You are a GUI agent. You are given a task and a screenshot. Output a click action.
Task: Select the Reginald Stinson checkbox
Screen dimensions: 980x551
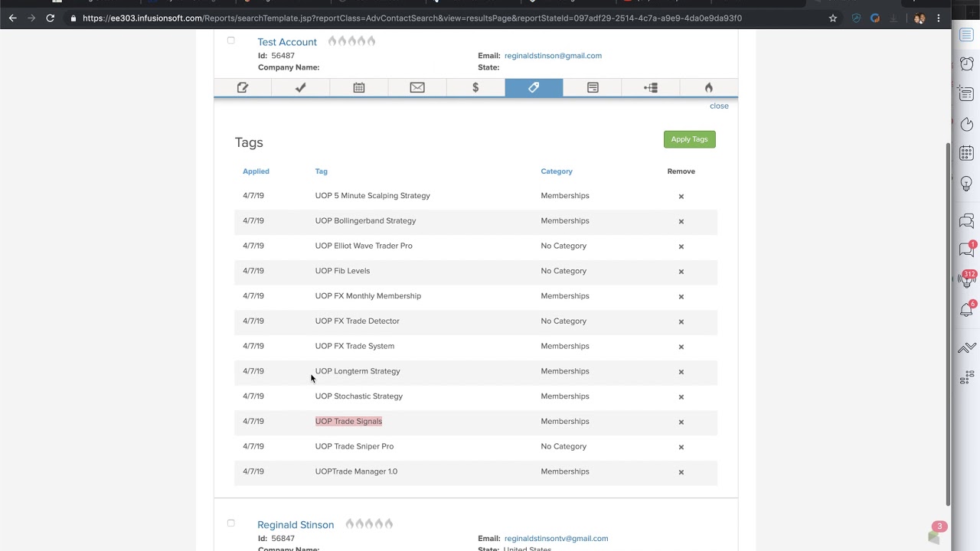(x=230, y=523)
